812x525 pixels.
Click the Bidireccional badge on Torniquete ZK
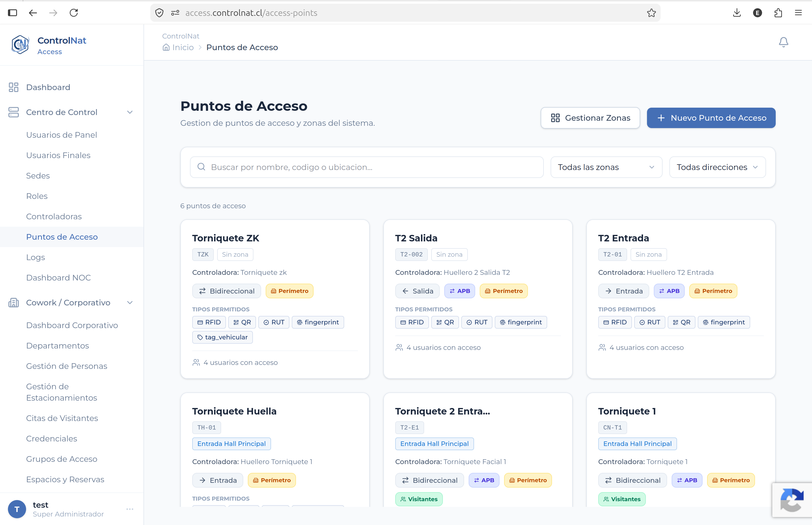(227, 291)
